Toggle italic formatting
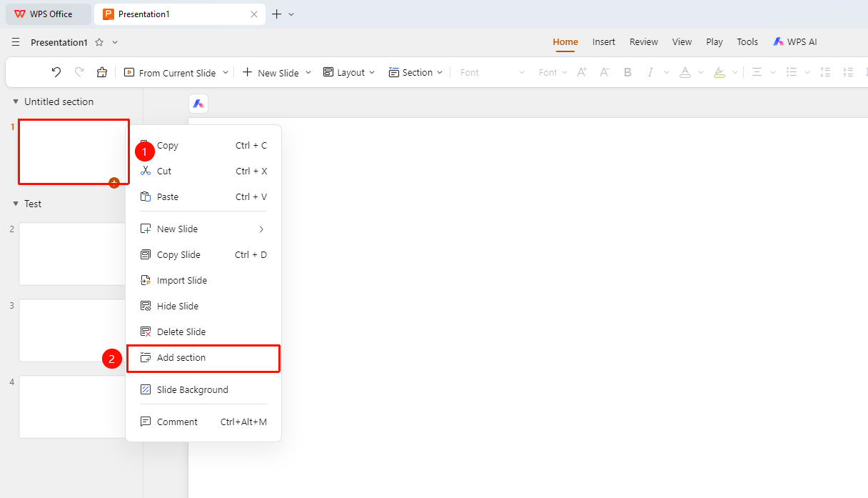This screenshot has width=868, height=498. (x=650, y=72)
